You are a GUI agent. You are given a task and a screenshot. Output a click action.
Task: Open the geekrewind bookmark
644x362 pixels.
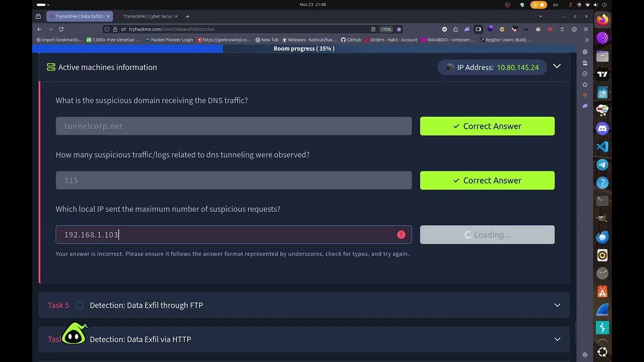click(223, 40)
